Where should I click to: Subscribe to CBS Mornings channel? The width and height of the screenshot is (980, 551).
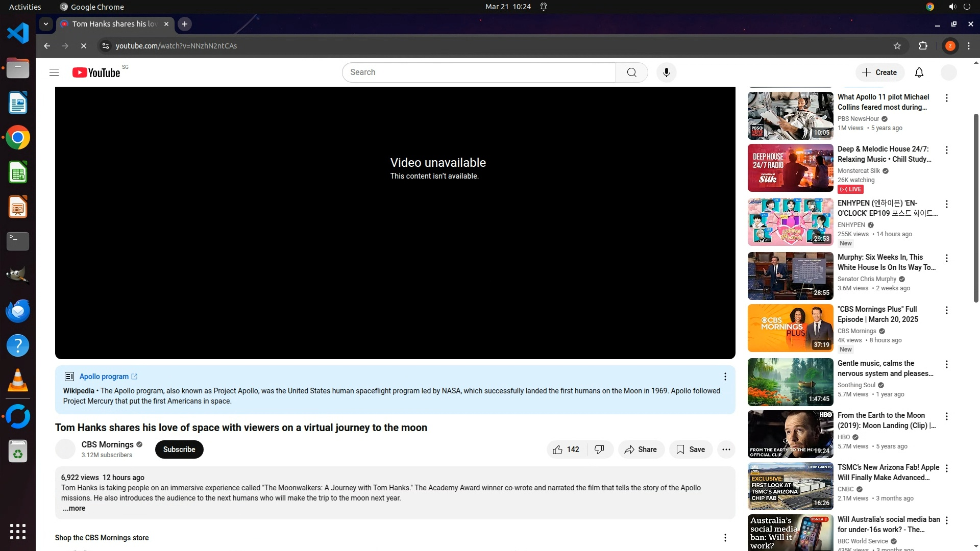pos(179,449)
